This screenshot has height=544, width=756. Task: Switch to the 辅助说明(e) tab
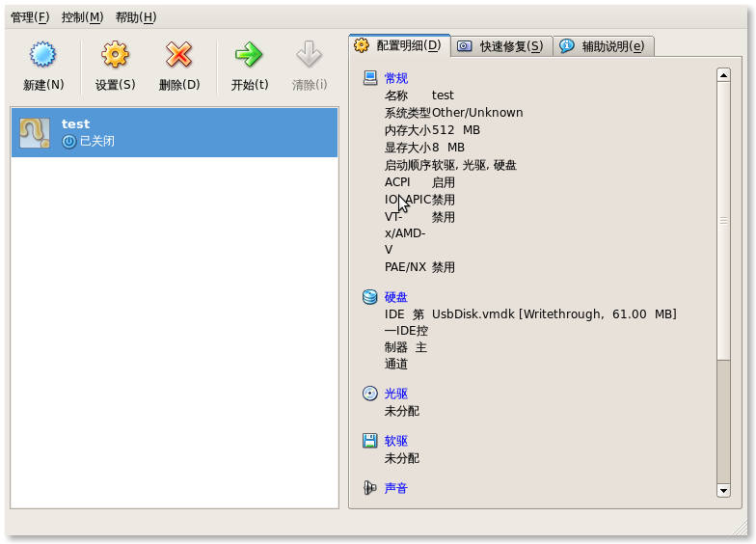pos(604,46)
